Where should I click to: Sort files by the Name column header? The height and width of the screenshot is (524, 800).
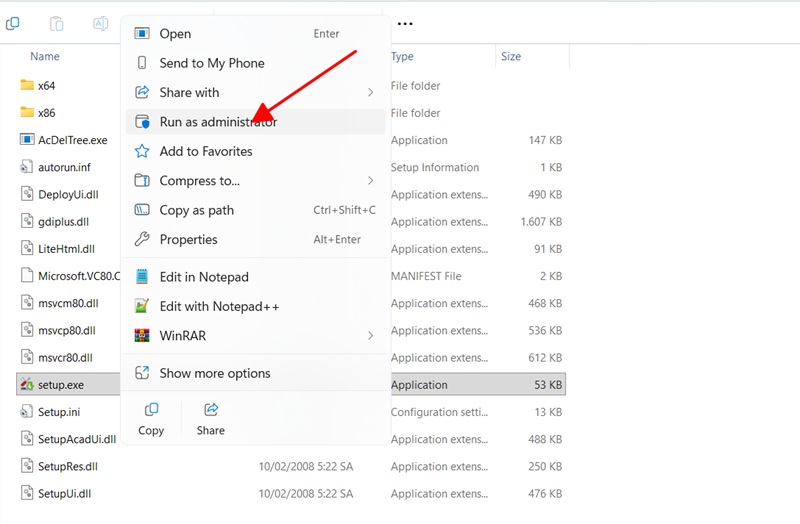tap(45, 56)
